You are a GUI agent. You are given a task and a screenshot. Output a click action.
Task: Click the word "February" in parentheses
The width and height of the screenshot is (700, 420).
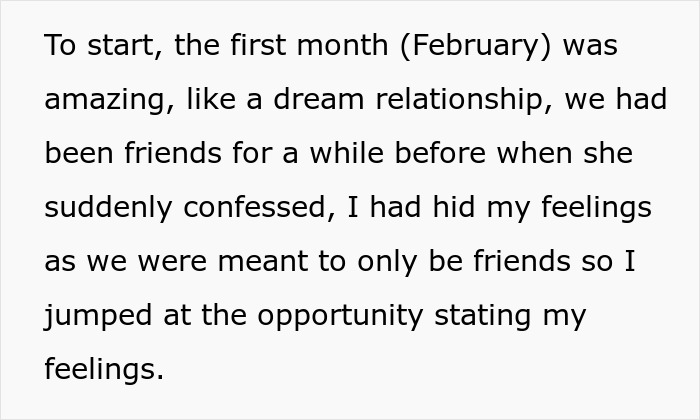coord(475,46)
